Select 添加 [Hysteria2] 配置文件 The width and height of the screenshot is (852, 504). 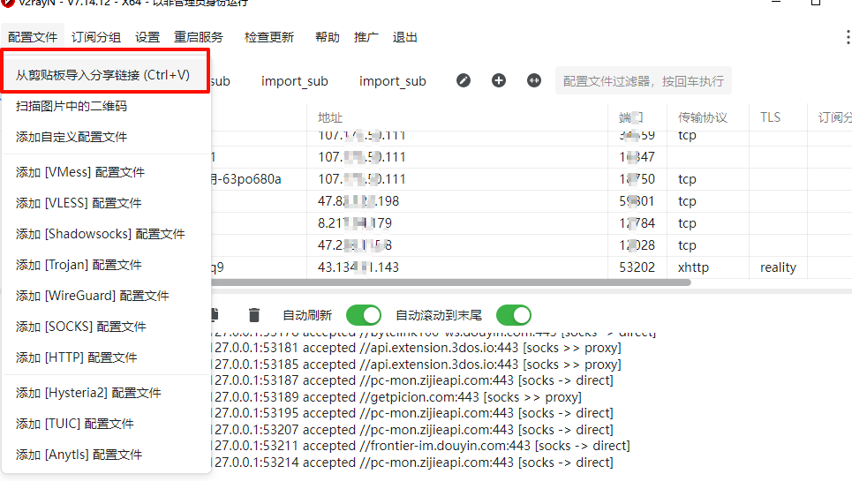click(106, 393)
